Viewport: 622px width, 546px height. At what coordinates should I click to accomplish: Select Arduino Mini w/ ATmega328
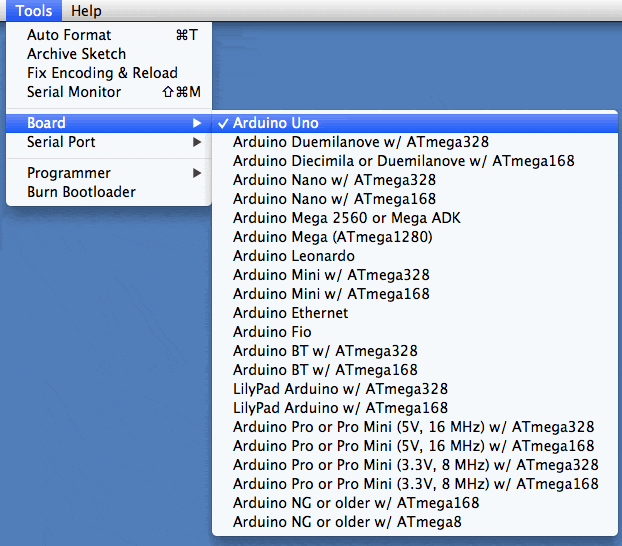pos(415,275)
